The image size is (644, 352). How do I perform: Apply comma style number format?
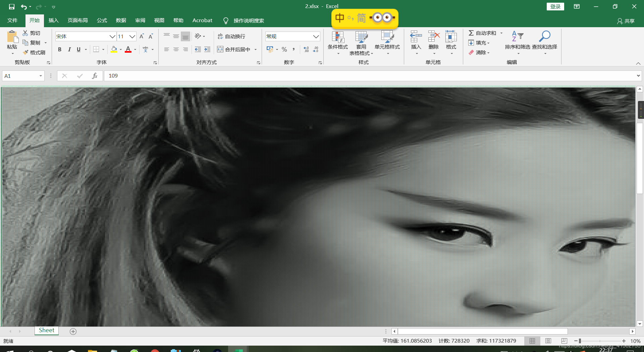(293, 49)
